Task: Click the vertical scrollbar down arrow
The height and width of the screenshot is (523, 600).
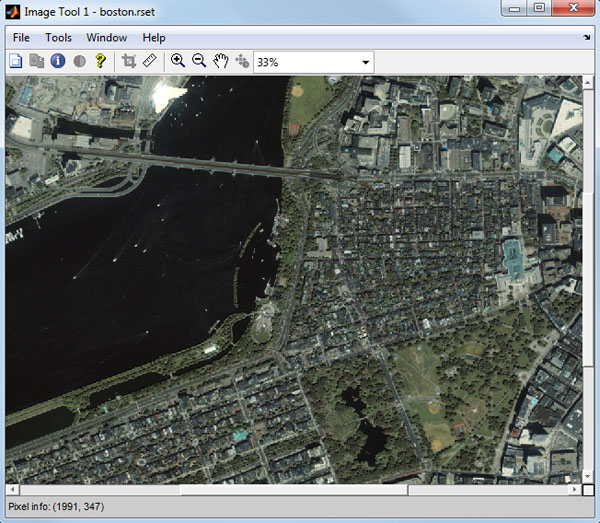Action: click(587, 477)
